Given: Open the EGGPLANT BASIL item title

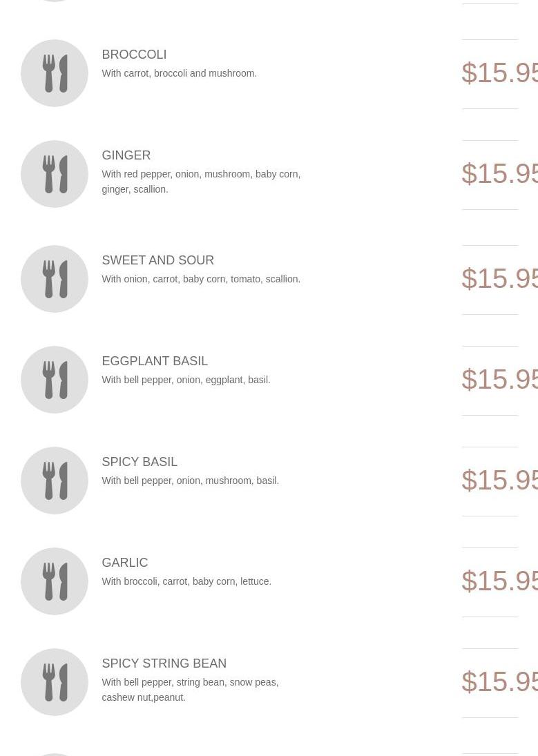Looking at the screenshot, I should coord(155,361).
